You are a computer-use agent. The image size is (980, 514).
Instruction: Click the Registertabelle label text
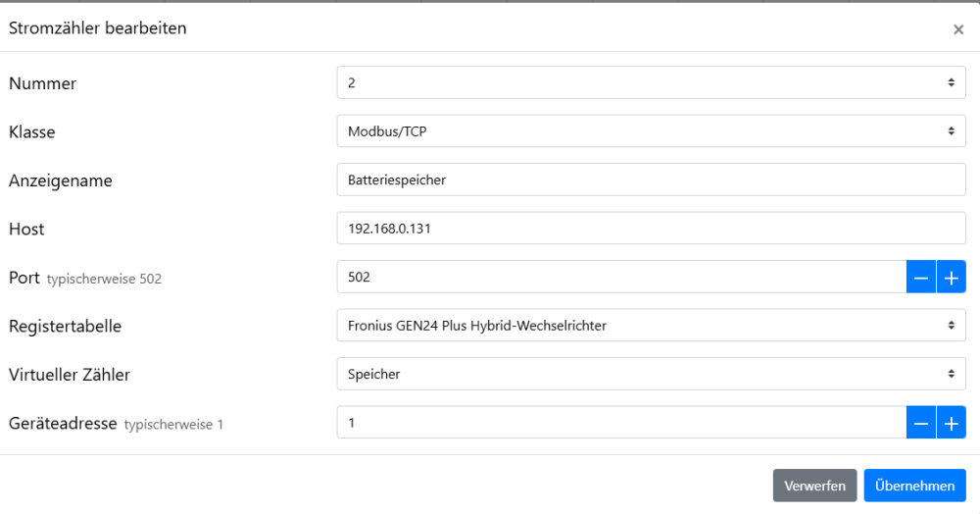coord(66,326)
